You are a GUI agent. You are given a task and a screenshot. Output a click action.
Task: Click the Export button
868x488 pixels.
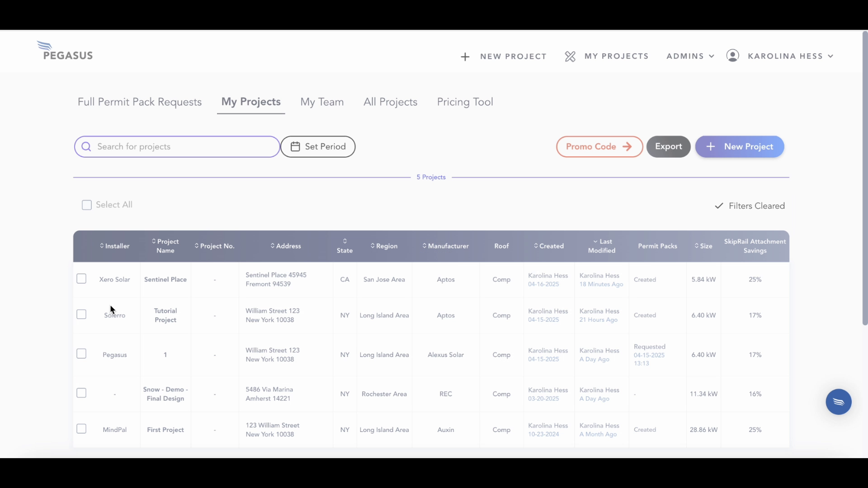pos(668,147)
